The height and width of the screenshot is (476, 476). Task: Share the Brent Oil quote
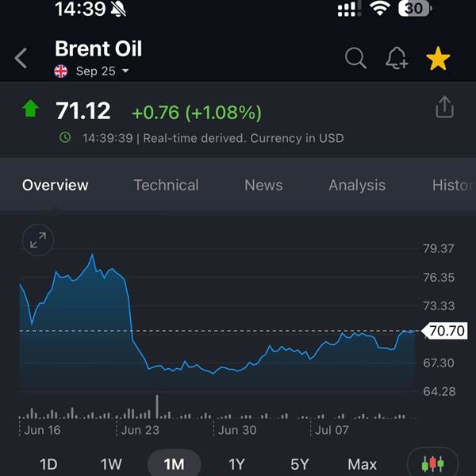point(444,107)
